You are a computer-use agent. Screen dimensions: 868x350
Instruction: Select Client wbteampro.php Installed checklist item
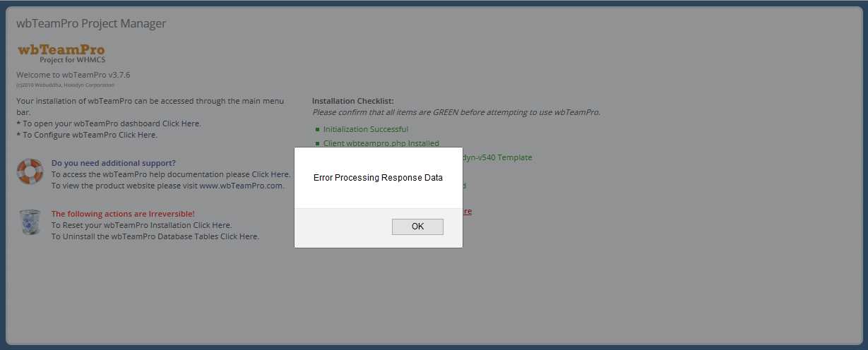click(381, 143)
